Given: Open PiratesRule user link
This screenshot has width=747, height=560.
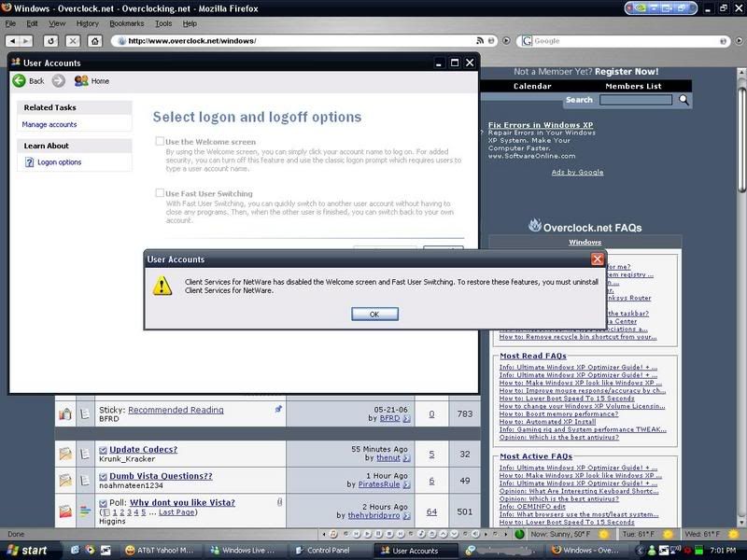Looking at the screenshot, I should tap(379, 484).
